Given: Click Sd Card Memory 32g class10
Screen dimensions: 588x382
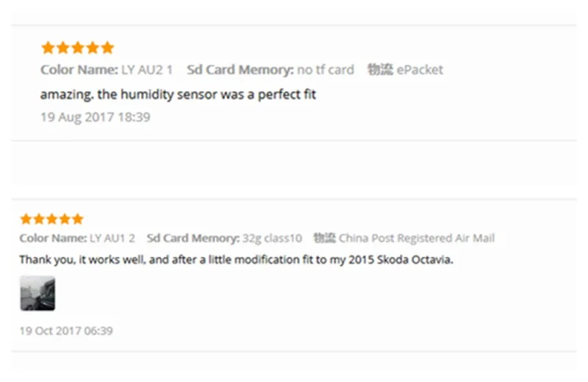Looking at the screenshot, I should click(224, 238).
